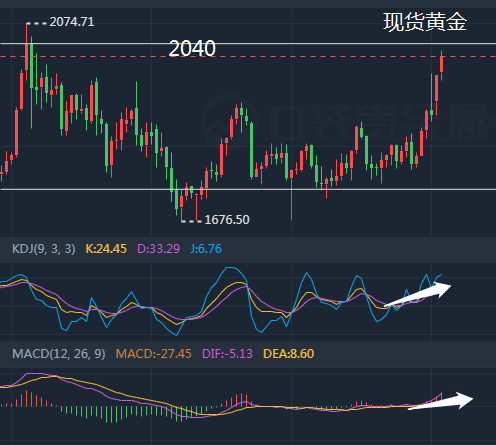Viewport: 496px width, 445px height.
Task: Click the 1676.50 low price label
Action: pos(227,220)
